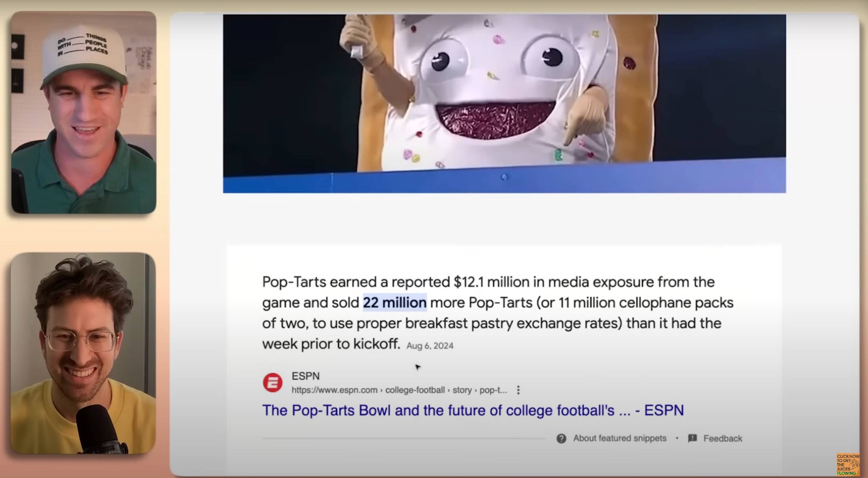Open The Pop-Tarts Bowl ESPN article title
This screenshot has width=868, height=478.
pyautogui.click(x=473, y=410)
